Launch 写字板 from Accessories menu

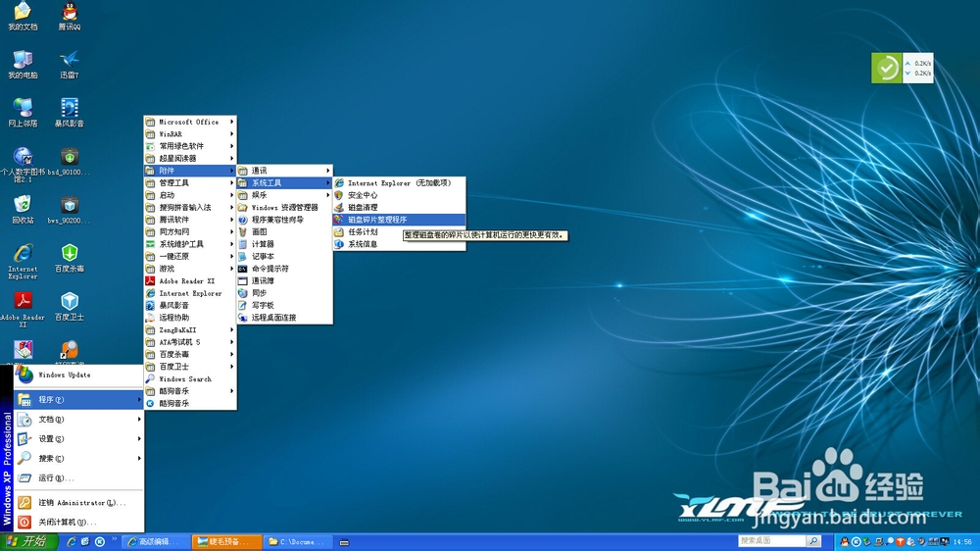click(x=284, y=305)
